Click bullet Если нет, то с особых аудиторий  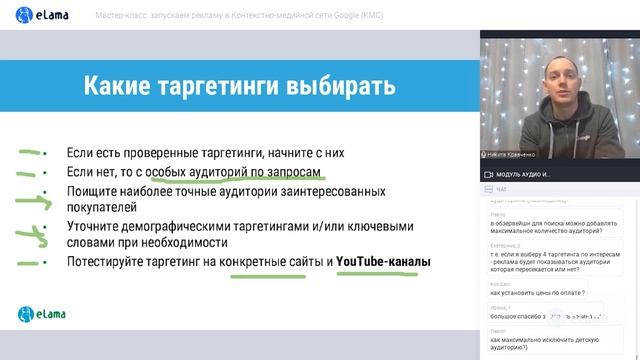coord(193,172)
